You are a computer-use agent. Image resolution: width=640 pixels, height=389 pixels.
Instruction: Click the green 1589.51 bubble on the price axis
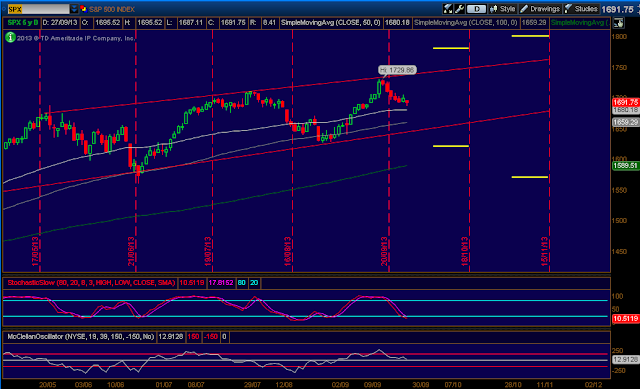[626, 166]
